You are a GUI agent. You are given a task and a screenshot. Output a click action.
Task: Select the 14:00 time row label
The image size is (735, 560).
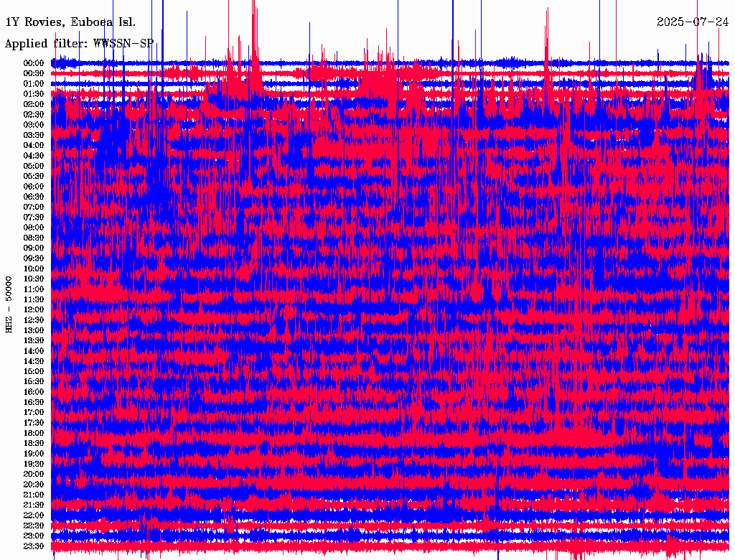point(34,351)
